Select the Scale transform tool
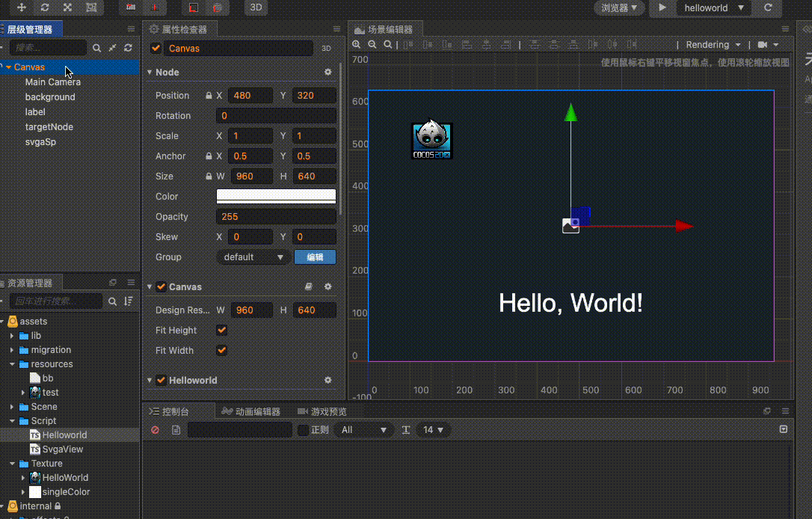This screenshot has height=519, width=812. click(68, 7)
